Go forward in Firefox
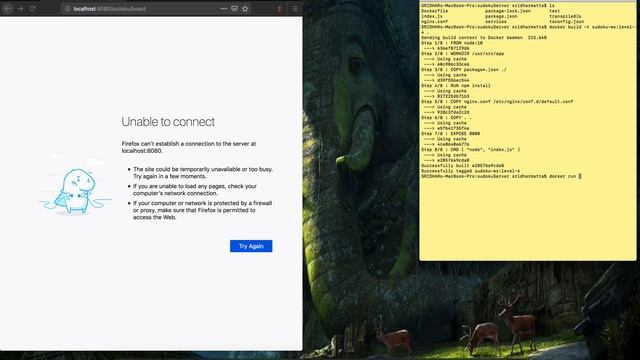640x360 pixels. coord(20,8)
